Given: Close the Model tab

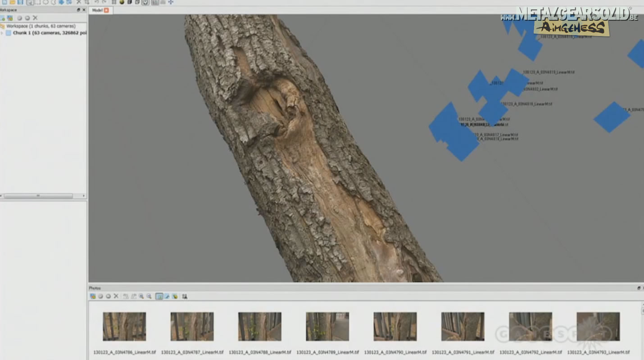Looking at the screenshot, I should pyautogui.click(x=106, y=10).
